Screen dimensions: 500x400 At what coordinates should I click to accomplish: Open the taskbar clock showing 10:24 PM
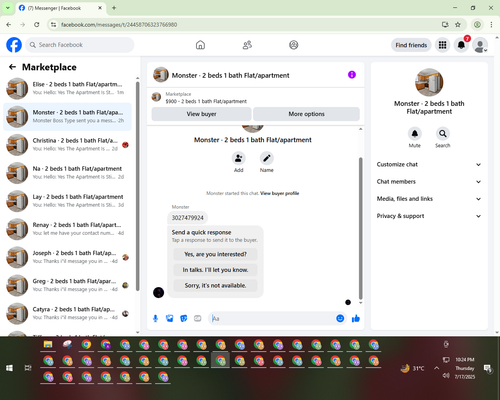pos(465,368)
